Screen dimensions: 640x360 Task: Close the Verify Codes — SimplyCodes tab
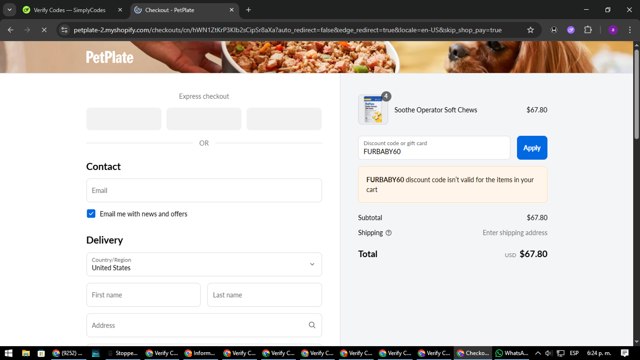(x=120, y=10)
